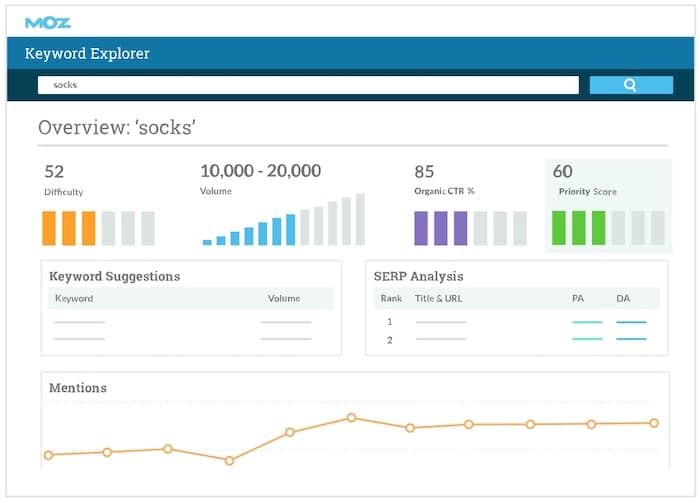Click the PA value for rank 1

pyautogui.click(x=587, y=322)
